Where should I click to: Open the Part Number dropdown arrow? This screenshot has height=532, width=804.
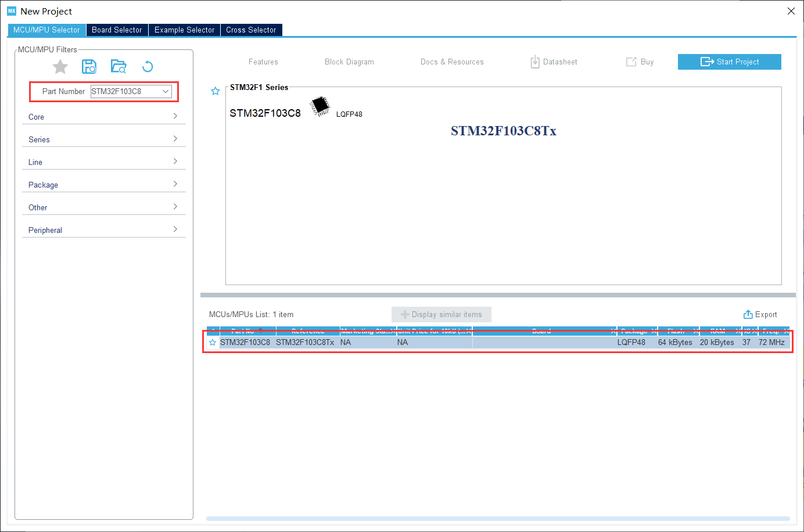[166, 91]
